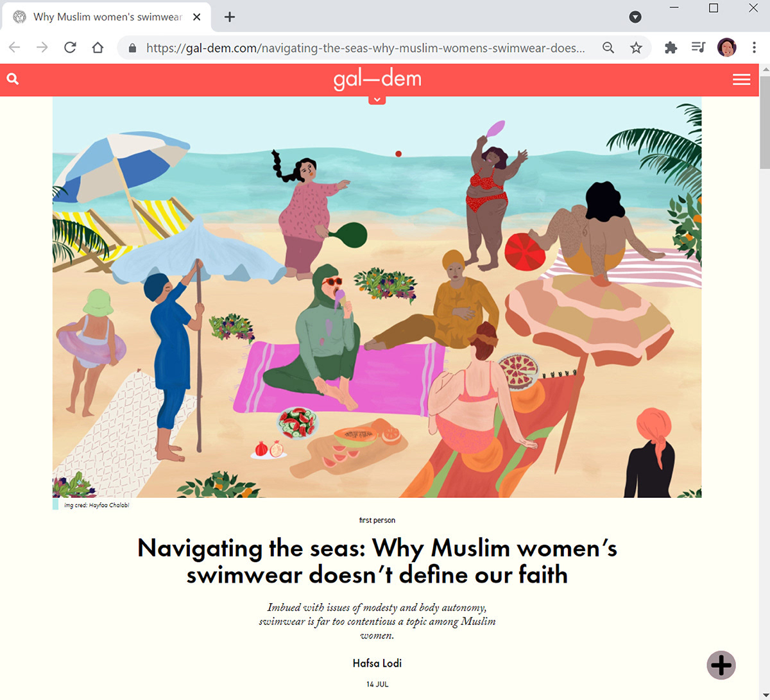
Task: Click the profile avatar in the toolbar
Action: (726, 47)
